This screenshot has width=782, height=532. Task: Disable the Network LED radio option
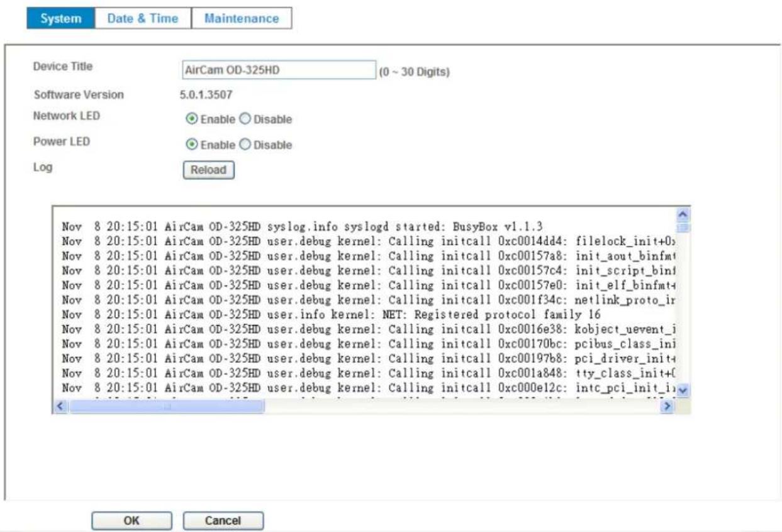tap(245, 119)
